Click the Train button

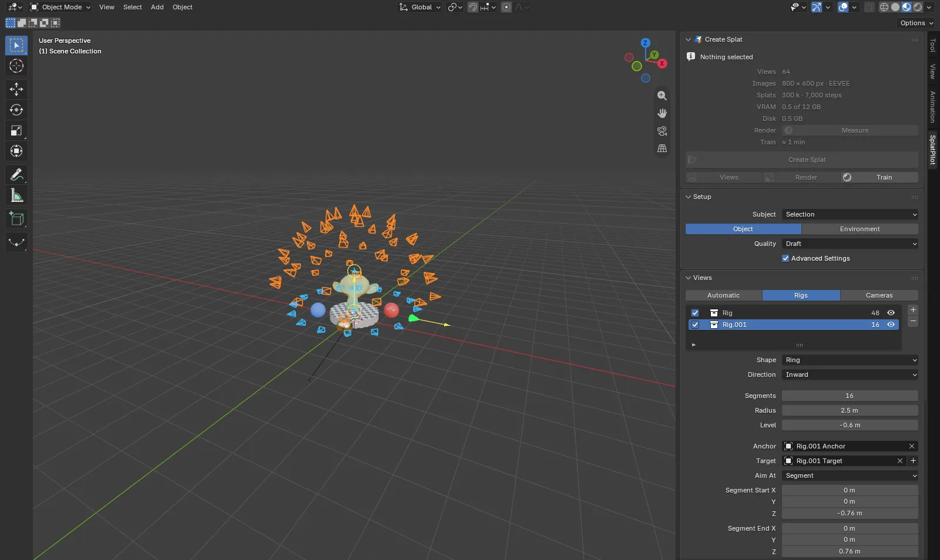(x=879, y=177)
